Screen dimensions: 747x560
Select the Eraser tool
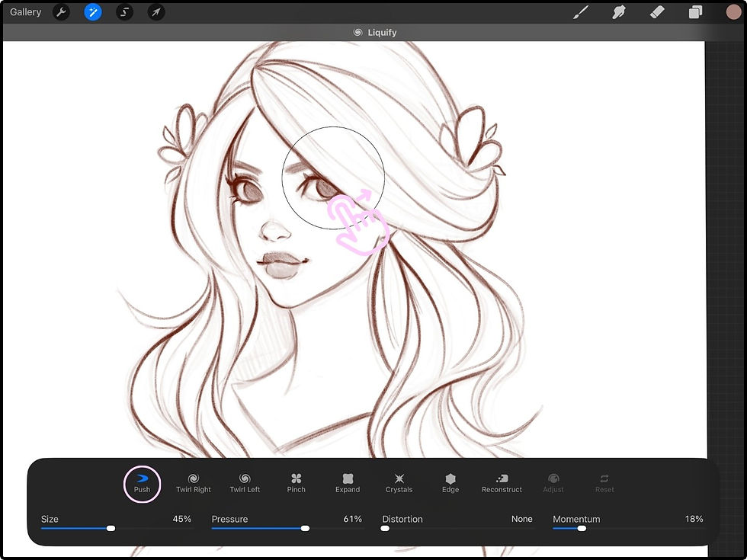coord(657,12)
